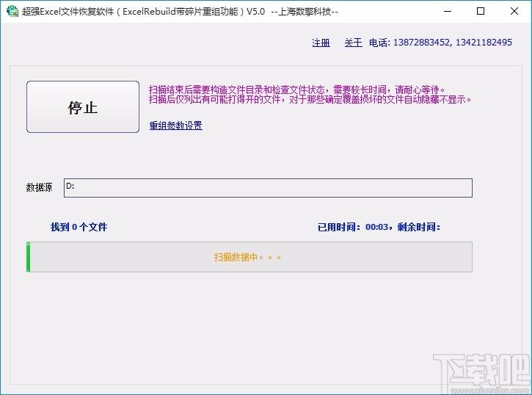Viewport: 532px width, 395px height.
Task: Click the 扫描数据中 progress bar
Action: 249,257
